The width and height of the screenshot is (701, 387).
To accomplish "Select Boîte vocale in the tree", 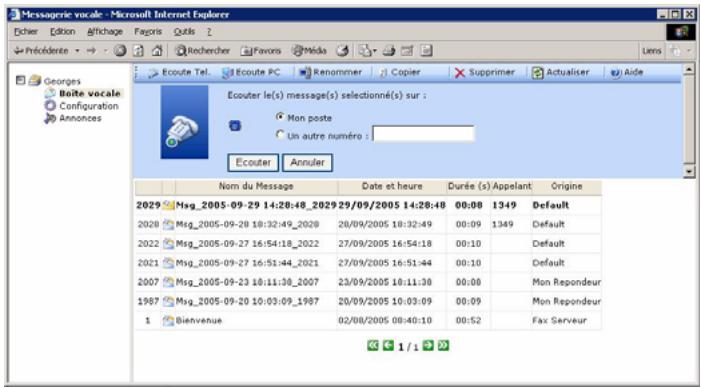I will 89,93.
